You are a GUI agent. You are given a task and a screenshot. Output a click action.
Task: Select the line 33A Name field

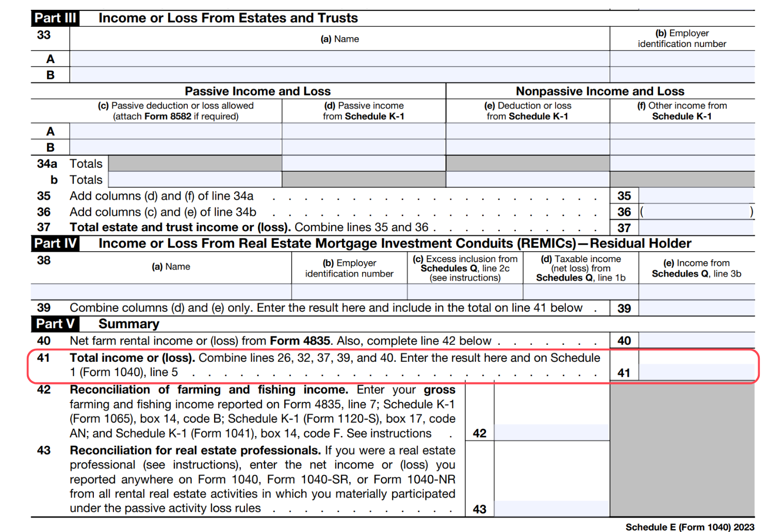(340, 58)
